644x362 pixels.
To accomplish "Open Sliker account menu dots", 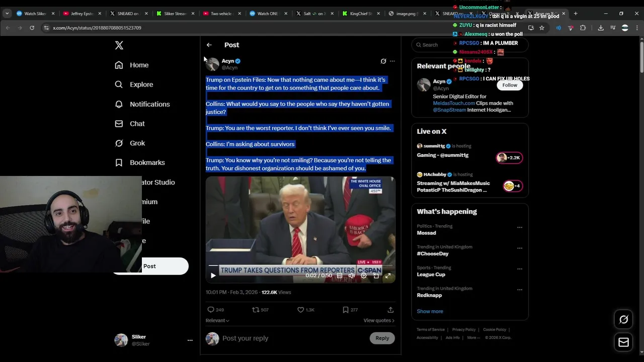I will pyautogui.click(x=190, y=340).
